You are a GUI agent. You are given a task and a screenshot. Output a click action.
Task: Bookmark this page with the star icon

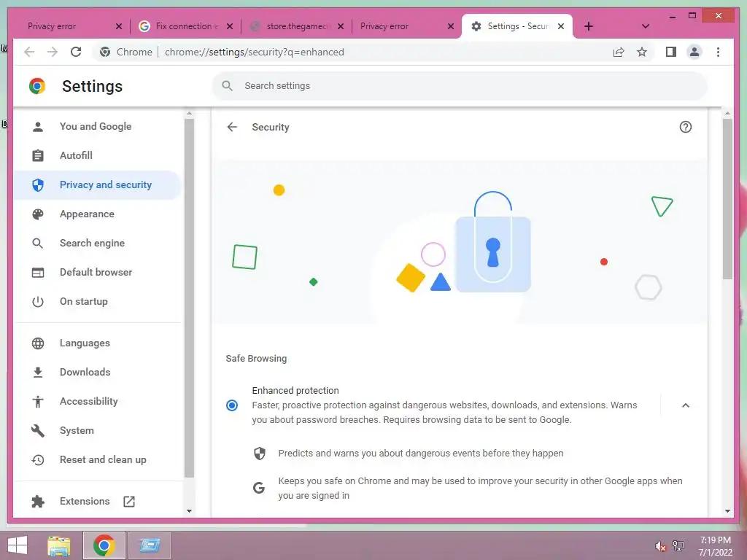pos(642,52)
